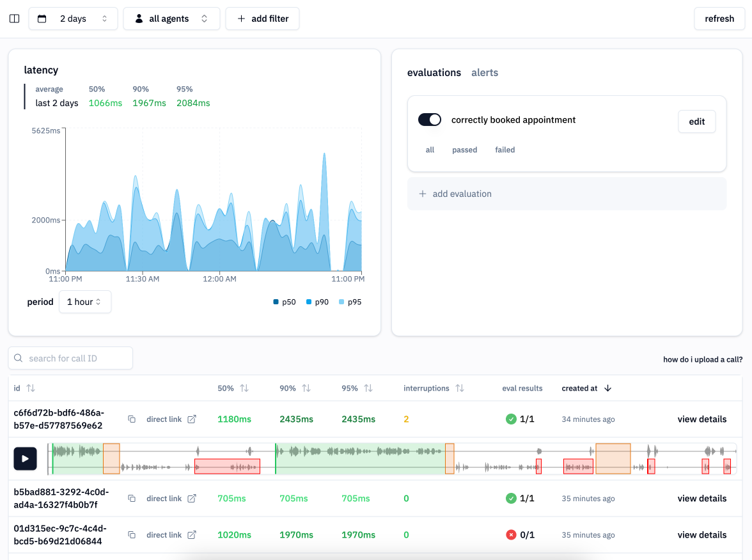Sort by created at arrow
Screen dimensions: 752x560
coord(607,388)
